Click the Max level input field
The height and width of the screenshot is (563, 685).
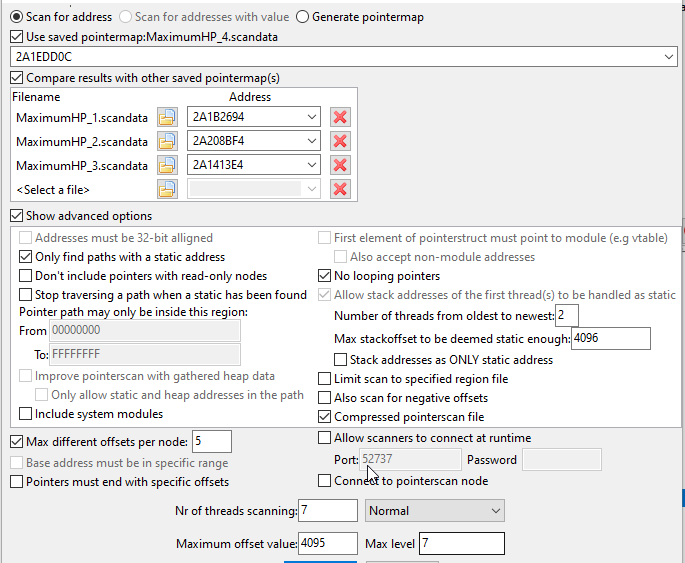coord(461,543)
